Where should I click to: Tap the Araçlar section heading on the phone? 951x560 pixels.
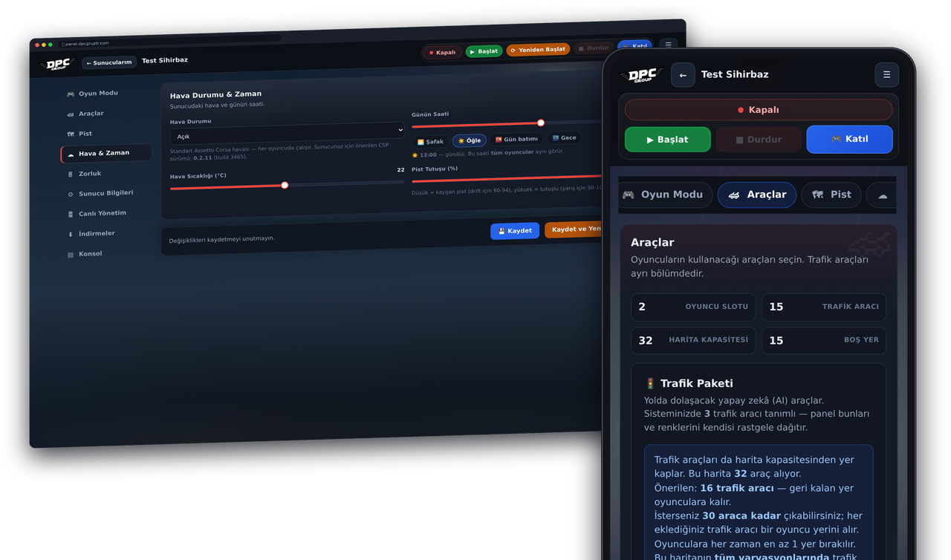point(652,243)
